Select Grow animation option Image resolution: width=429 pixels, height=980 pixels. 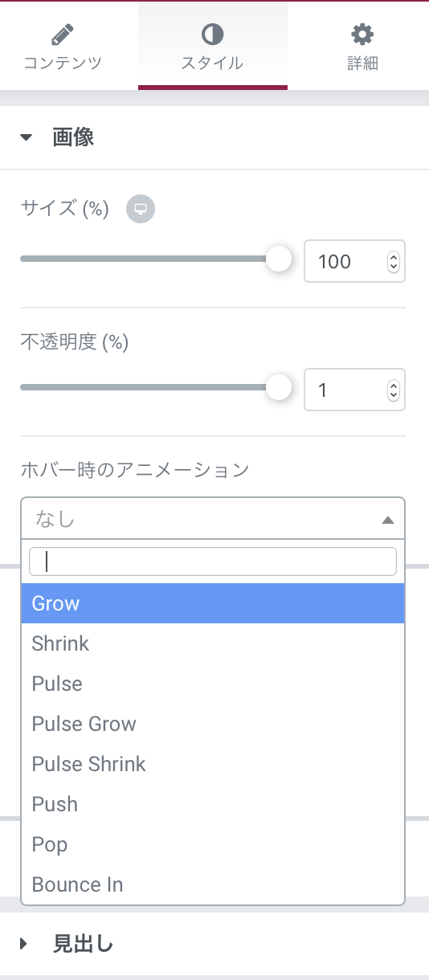213,603
